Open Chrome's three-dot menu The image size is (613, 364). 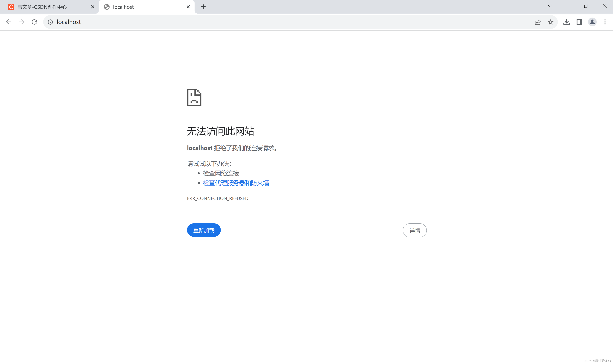pyautogui.click(x=605, y=22)
